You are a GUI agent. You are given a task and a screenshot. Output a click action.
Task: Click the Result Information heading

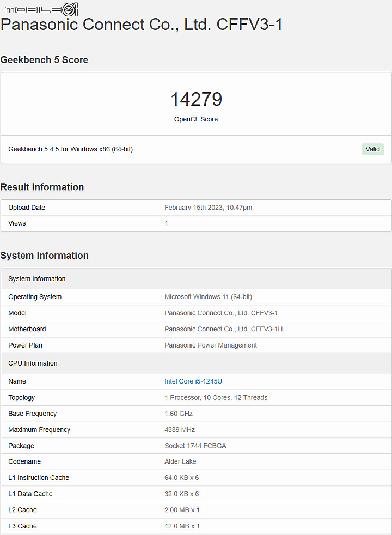tap(42, 187)
